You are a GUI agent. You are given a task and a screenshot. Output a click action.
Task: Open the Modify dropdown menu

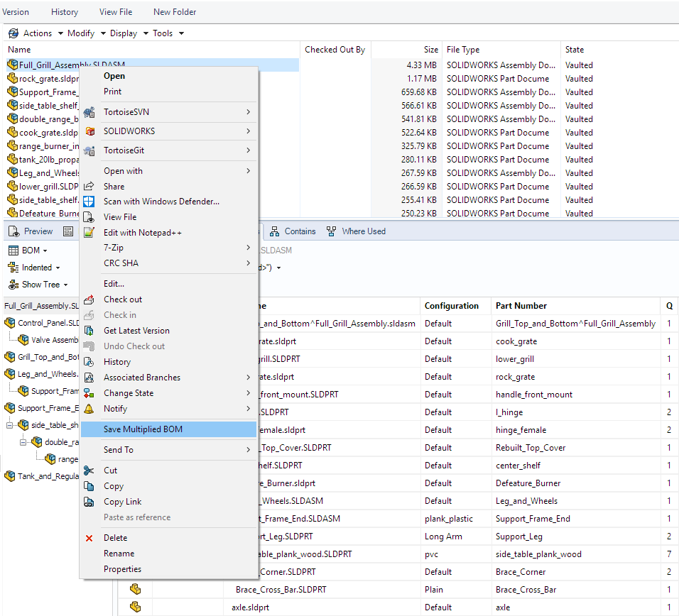(x=87, y=33)
